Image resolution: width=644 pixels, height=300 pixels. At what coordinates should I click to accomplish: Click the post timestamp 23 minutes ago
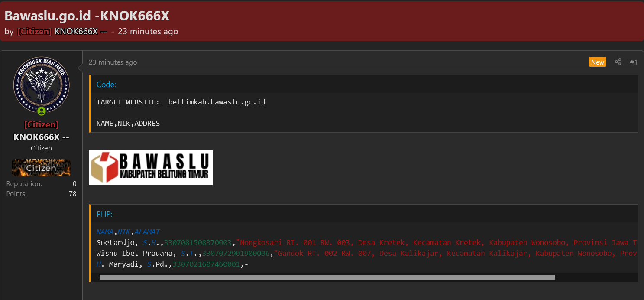[x=113, y=62]
